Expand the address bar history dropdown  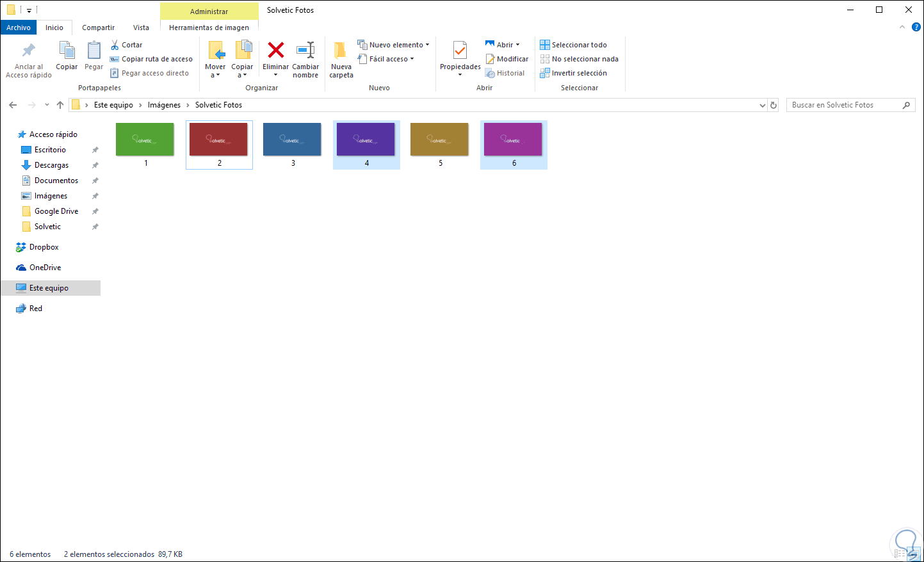763,105
